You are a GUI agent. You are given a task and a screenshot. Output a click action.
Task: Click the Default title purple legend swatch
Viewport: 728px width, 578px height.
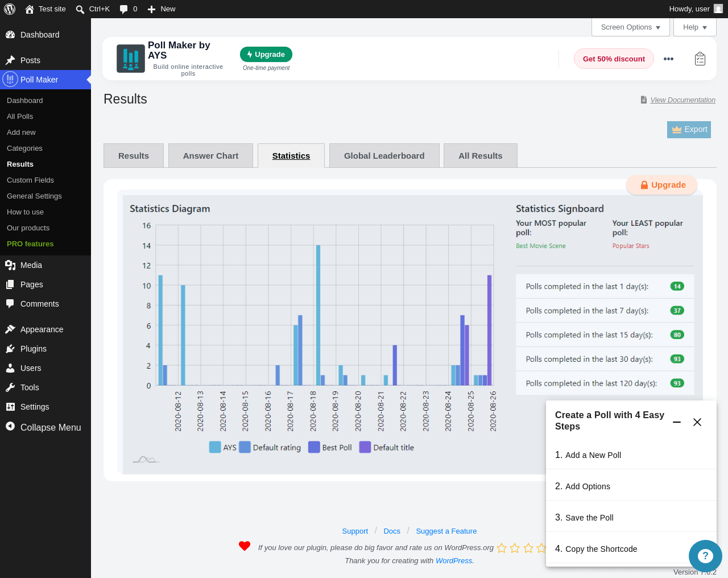(x=365, y=447)
